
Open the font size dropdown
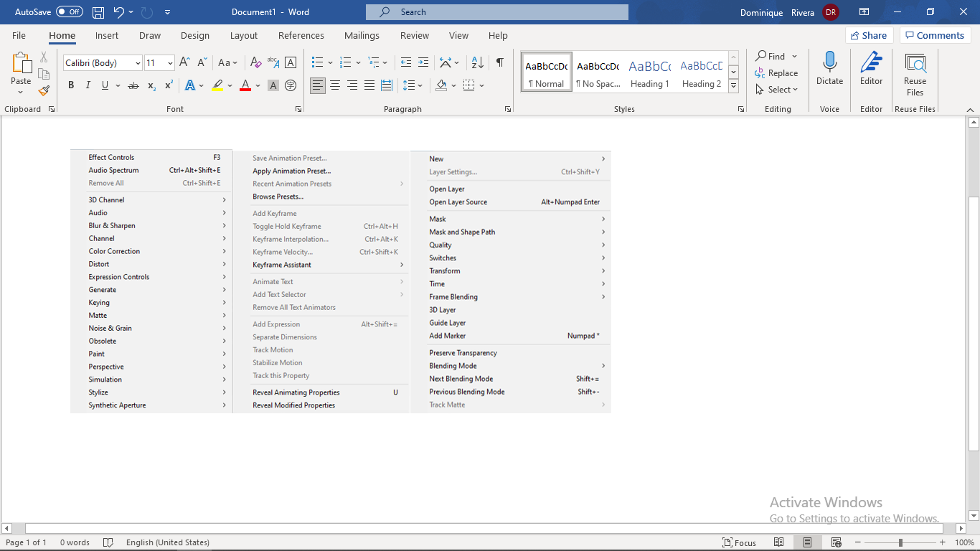click(x=170, y=63)
